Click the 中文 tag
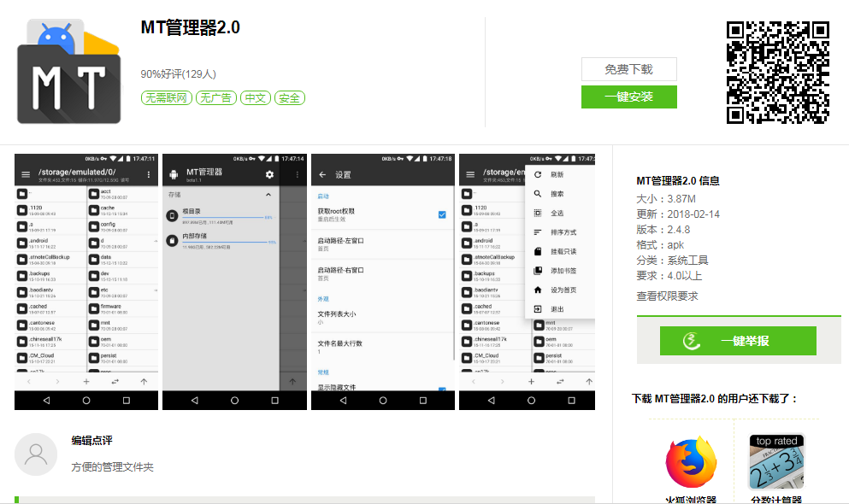The width and height of the screenshot is (849, 504). (x=255, y=98)
